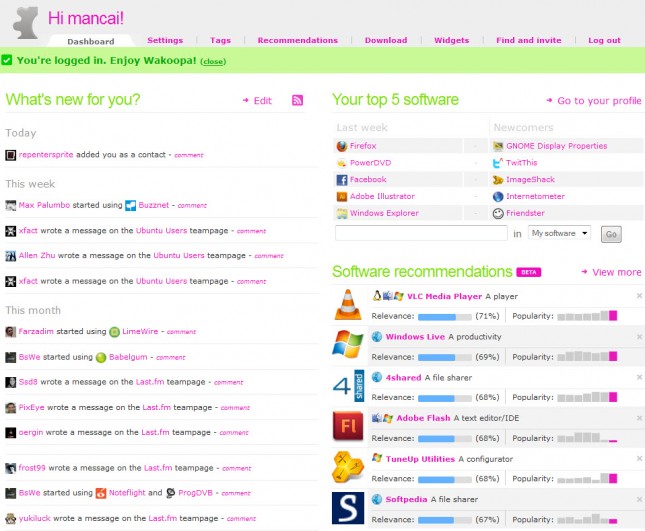
Task: Click the 4shared logo thumbnail
Action: click(x=348, y=385)
